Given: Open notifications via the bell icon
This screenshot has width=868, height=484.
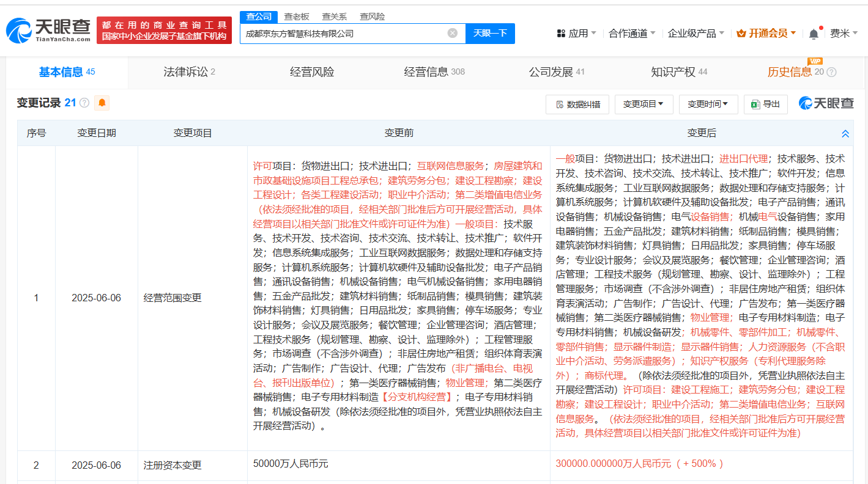Looking at the screenshot, I should pos(814,34).
